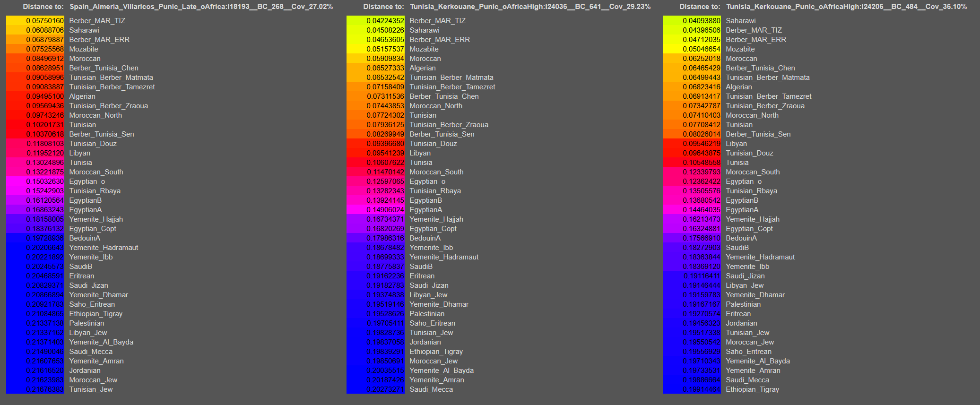The image size is (980, 405).
Task: Select Moroccan_South in the I24036 list
Action: tap(436, 172)
